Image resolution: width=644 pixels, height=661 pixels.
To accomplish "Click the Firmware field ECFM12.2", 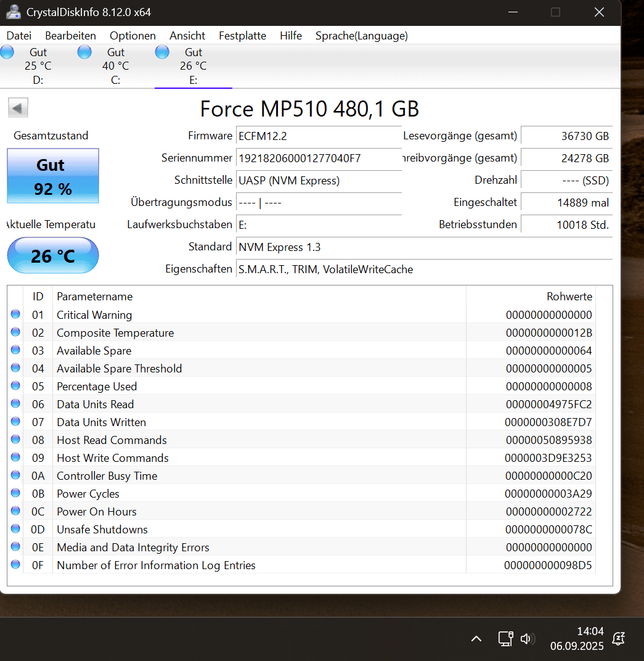I will pos(319,136).
